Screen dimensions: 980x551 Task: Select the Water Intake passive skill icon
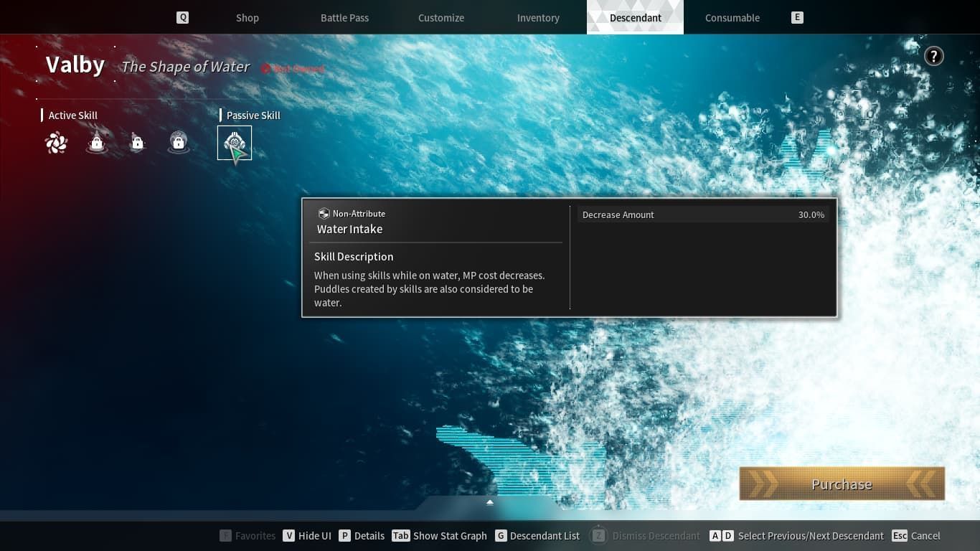235,143
